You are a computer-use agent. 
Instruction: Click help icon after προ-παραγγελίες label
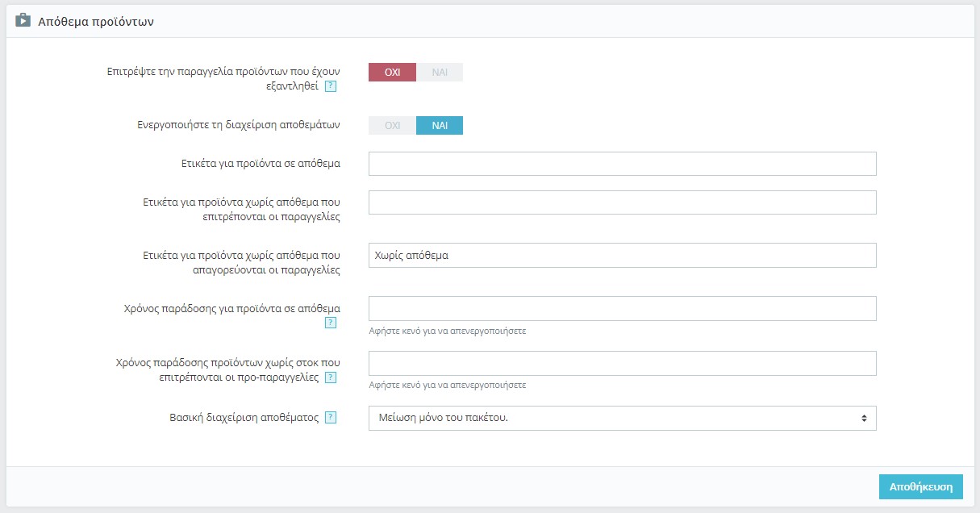(x=331, y=377)
